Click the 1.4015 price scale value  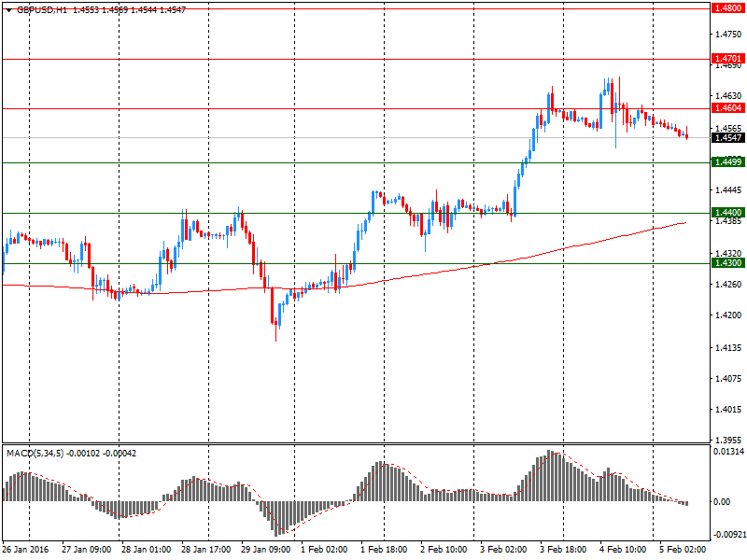728,409
